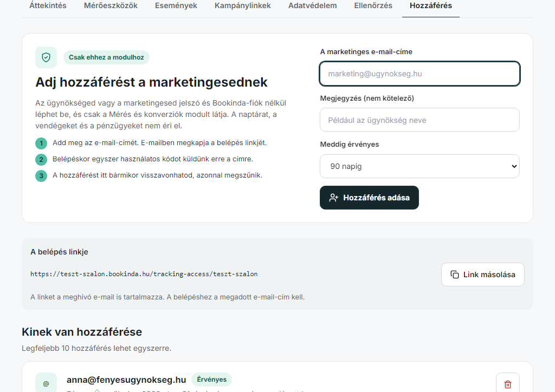
Task: Click the 'Meddig érvényes' label
Action: (x=350, y=144)
